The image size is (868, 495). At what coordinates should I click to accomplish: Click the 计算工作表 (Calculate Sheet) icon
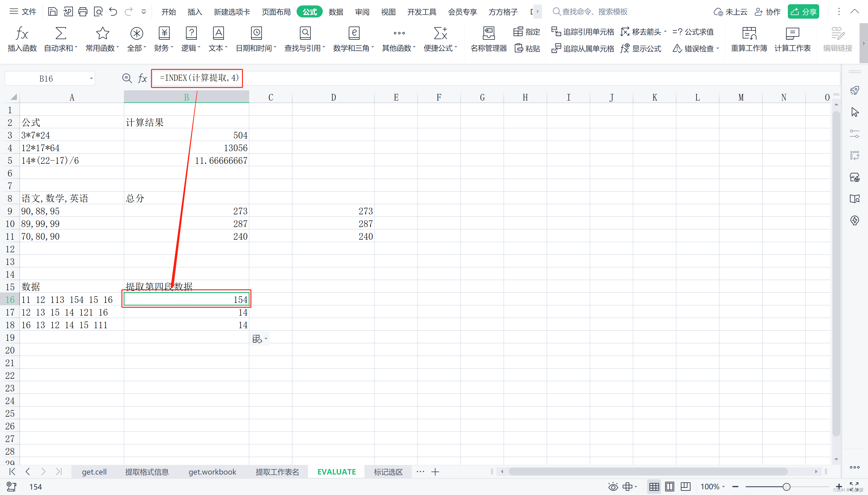(792, 34)
